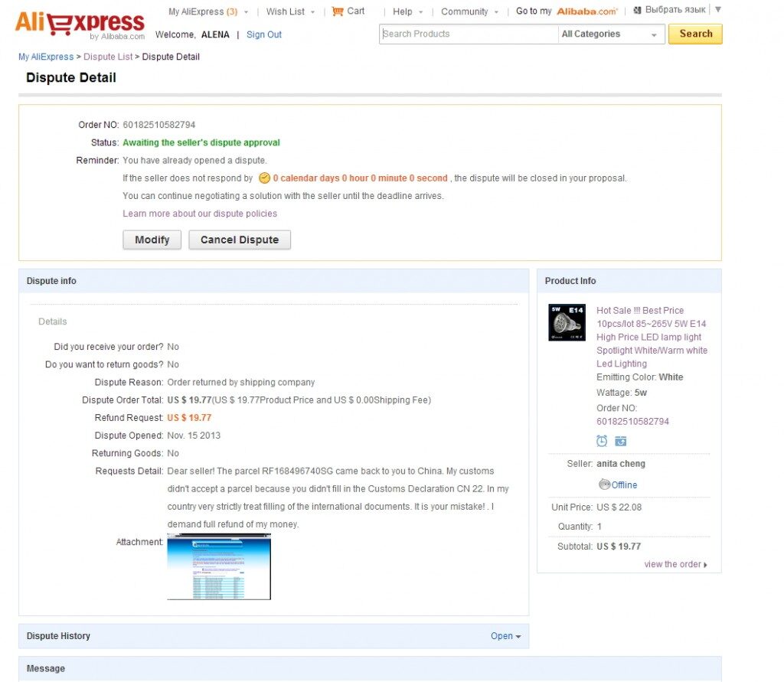Click the language selector flag icon
This screenshot has height=682, width=784.
637,10
